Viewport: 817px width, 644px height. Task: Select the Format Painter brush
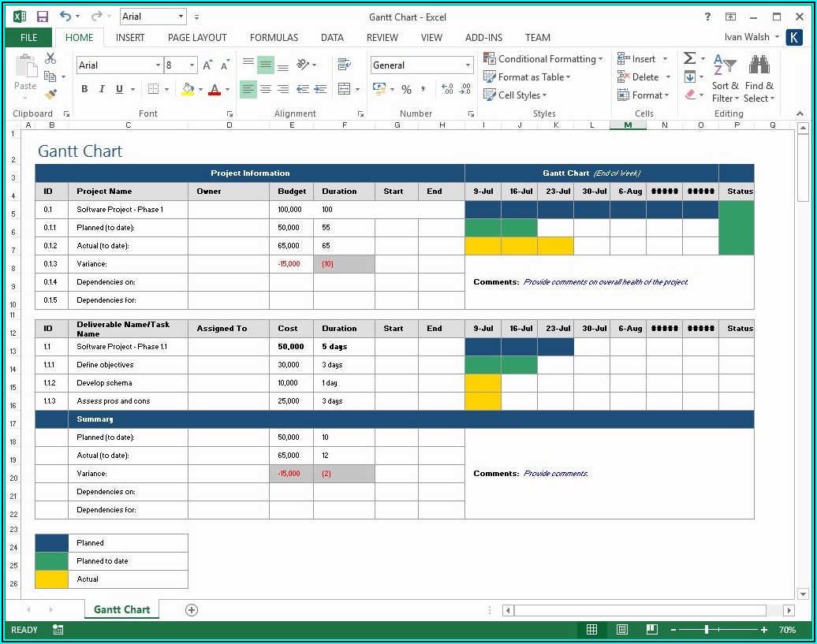[50, 95]
